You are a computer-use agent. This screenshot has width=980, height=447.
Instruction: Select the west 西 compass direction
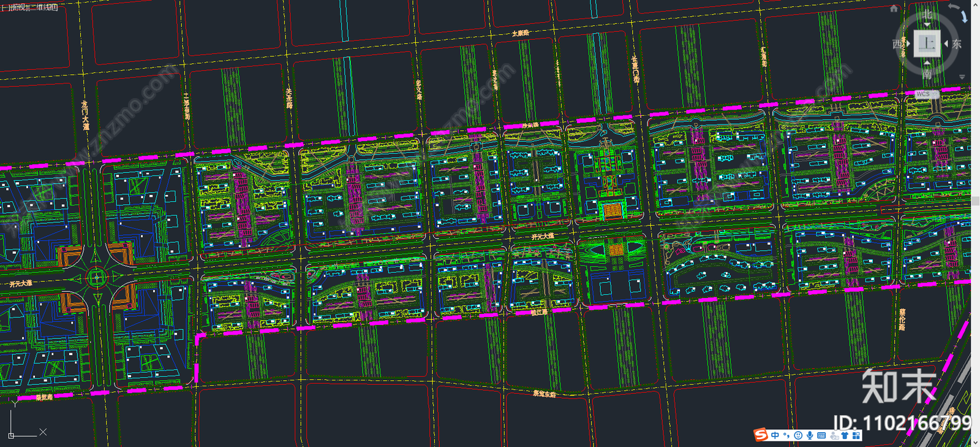(897, 44)
